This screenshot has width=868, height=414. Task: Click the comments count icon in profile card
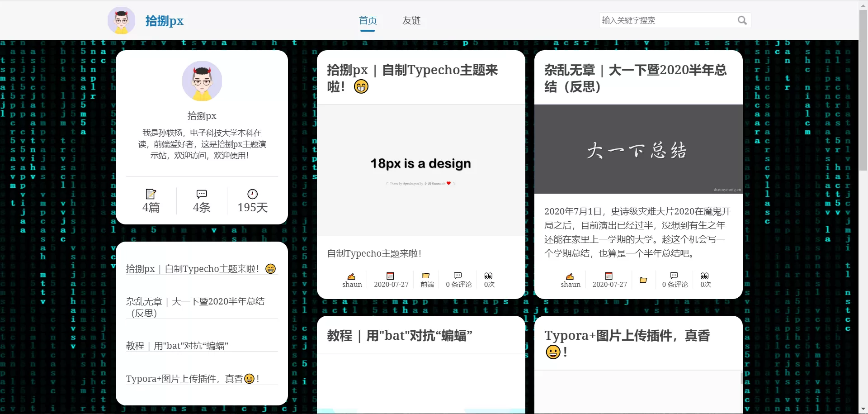pos(202,194)
